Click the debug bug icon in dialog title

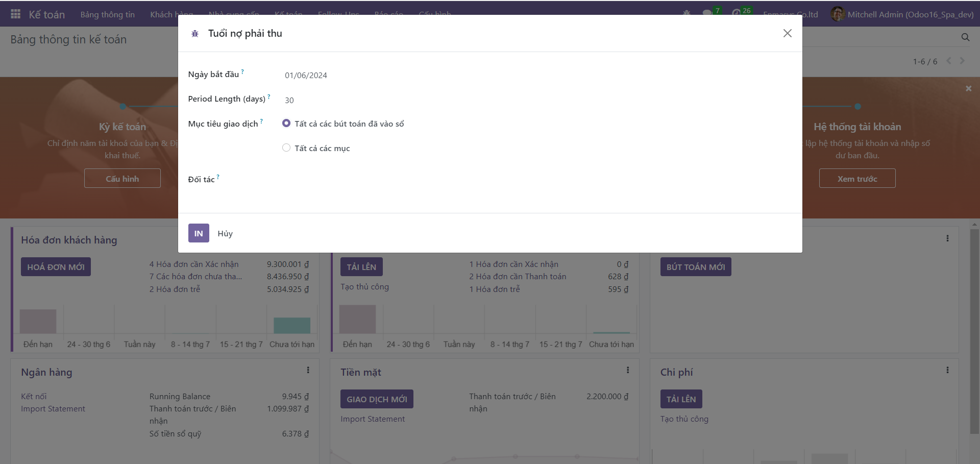(194, 34)
